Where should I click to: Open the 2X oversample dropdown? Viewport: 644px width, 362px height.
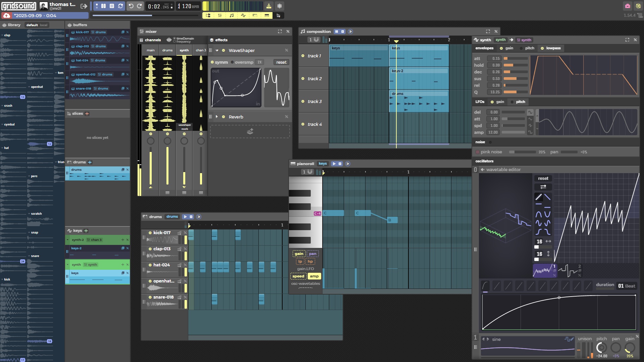point(259,62)
